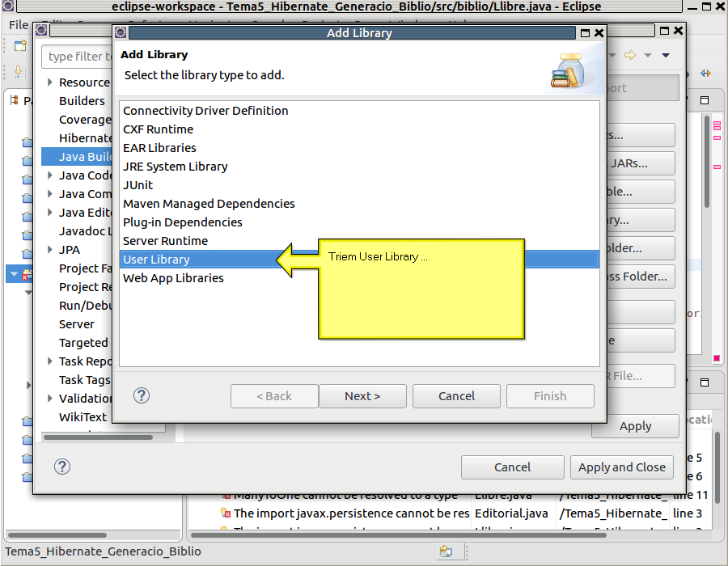Open Properties view menu dropdown
This screenshot has height=566, width=728.
[x=666, y=55]
